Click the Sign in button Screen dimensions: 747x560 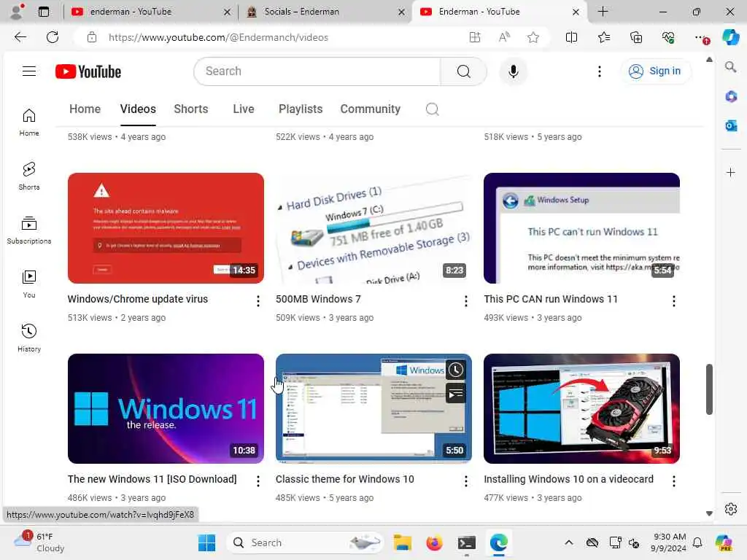pos(656,71)
